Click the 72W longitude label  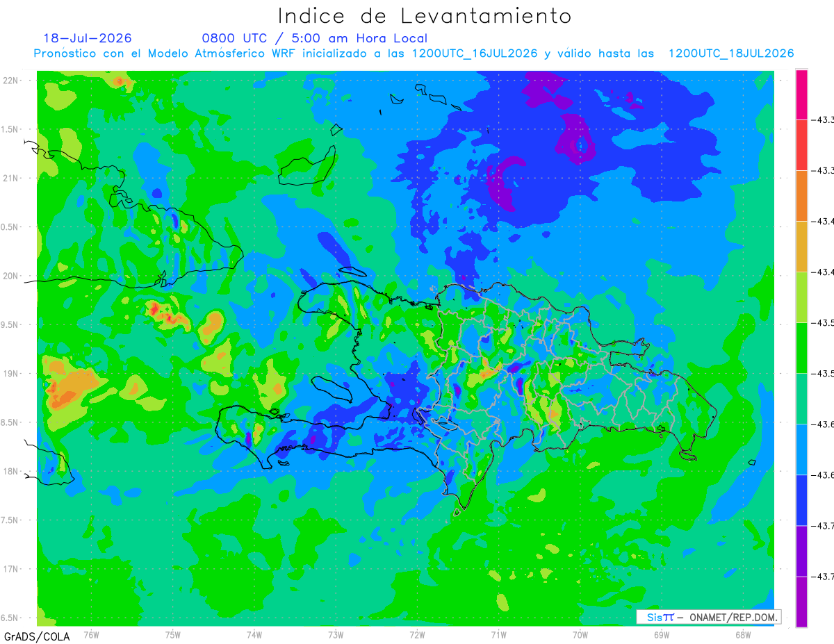(417, 634)
